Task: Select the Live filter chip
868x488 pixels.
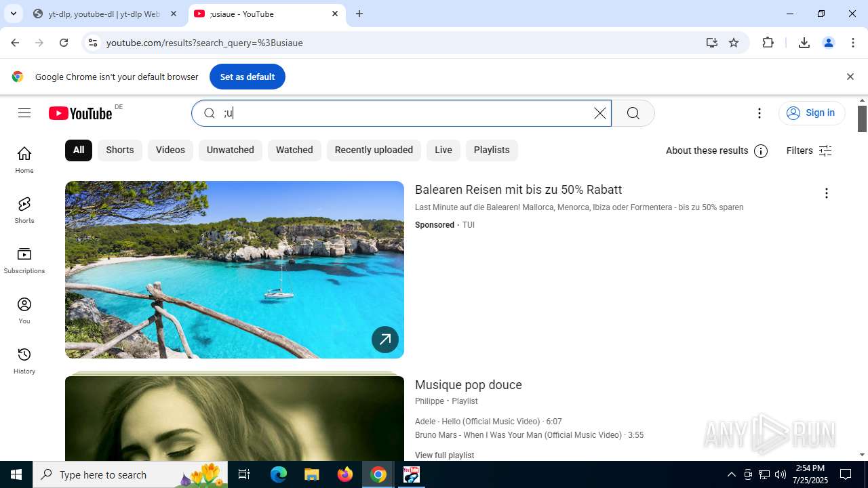Action: point(443,150)
